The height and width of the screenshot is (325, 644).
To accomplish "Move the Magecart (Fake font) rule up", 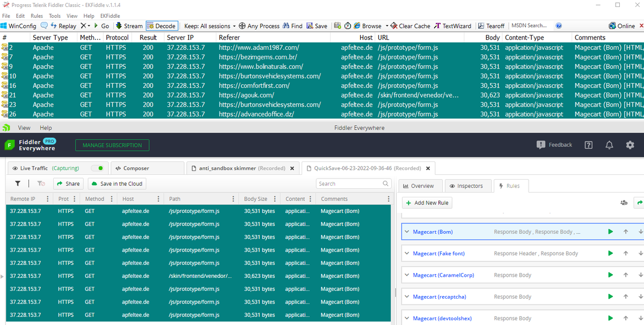I will click(x=626, y=253).
